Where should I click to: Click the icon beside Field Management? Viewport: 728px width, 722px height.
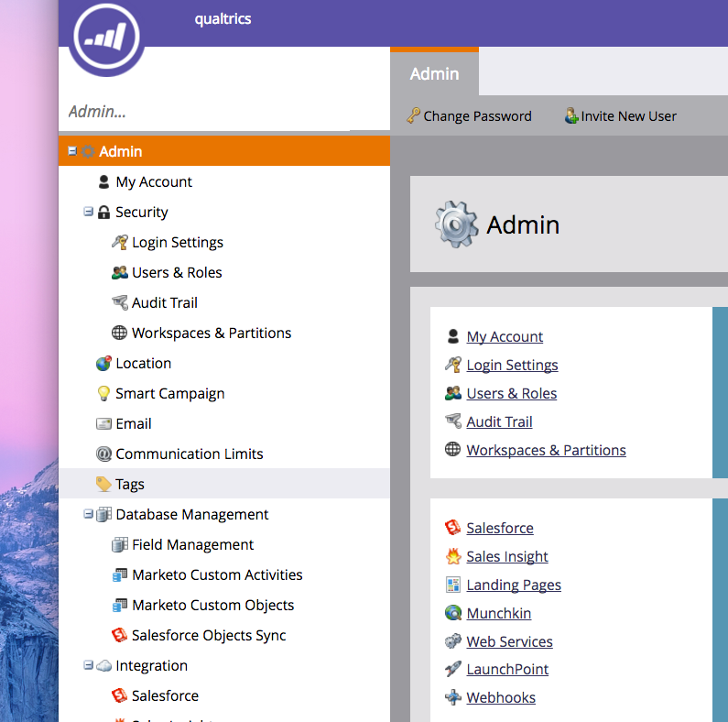tap(120, 544)
